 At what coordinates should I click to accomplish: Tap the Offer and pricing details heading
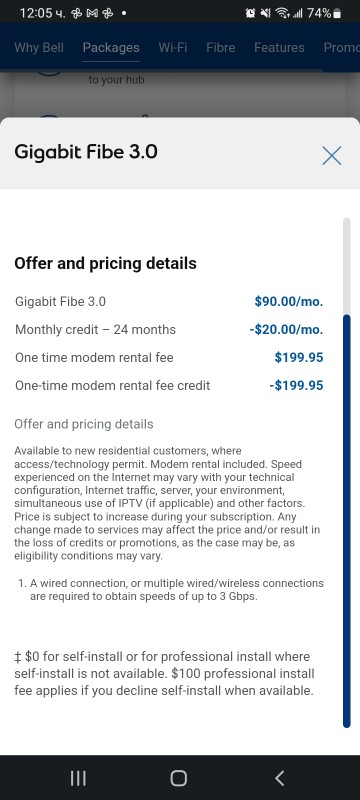[x=105, y=263]
